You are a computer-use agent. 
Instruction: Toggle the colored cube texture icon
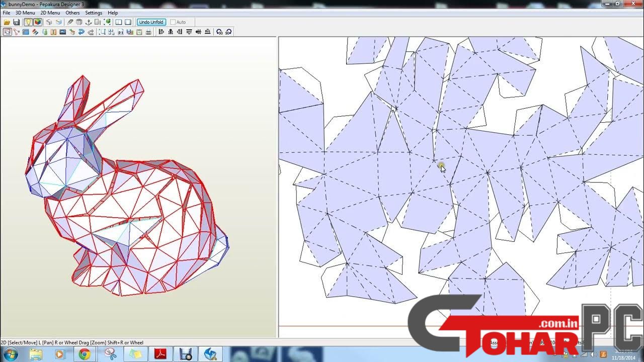[38, 22]
